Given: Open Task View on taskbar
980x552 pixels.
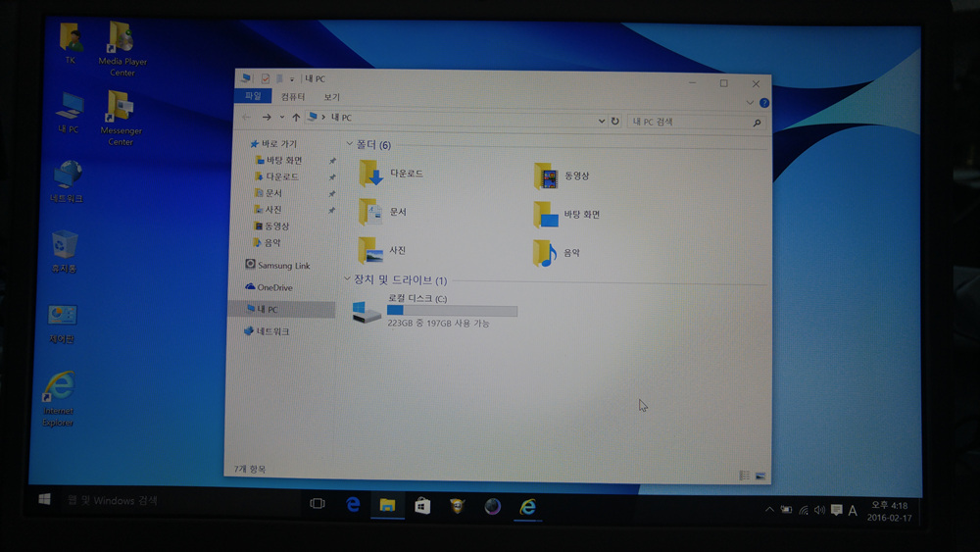Looking at the screenshot, I should [318, 503].
